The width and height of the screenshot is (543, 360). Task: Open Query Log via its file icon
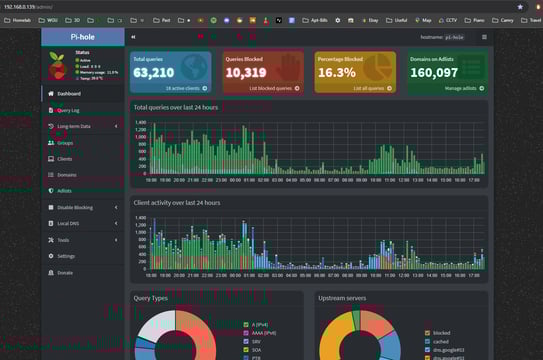click(x=51, y=110)
